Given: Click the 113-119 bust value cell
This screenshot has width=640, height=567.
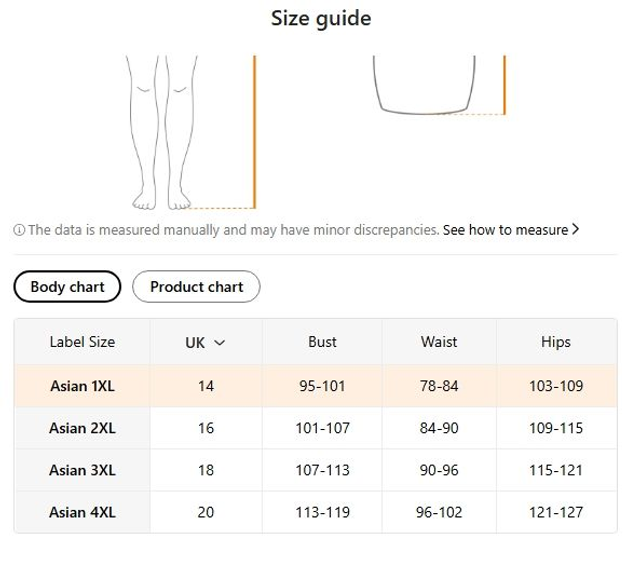Looking at the screenshot, I should [x=322, y=512].
